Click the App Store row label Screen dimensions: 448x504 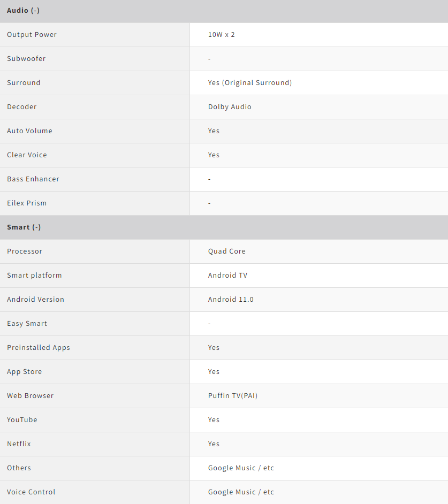[24, 372]
